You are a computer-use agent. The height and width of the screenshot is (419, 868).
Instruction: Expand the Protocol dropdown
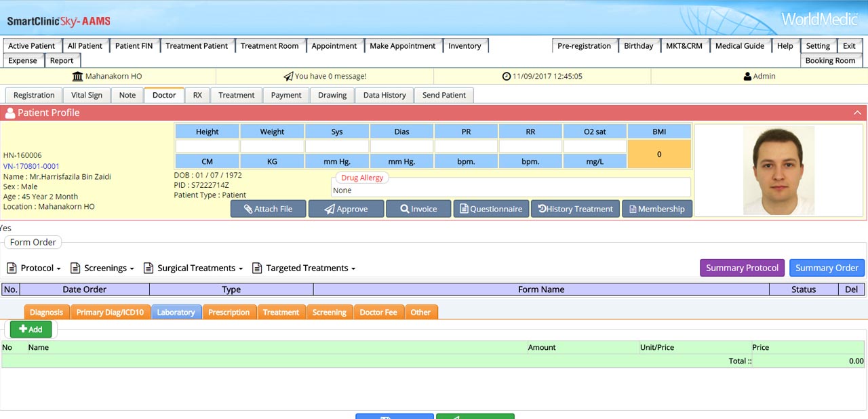34,268
